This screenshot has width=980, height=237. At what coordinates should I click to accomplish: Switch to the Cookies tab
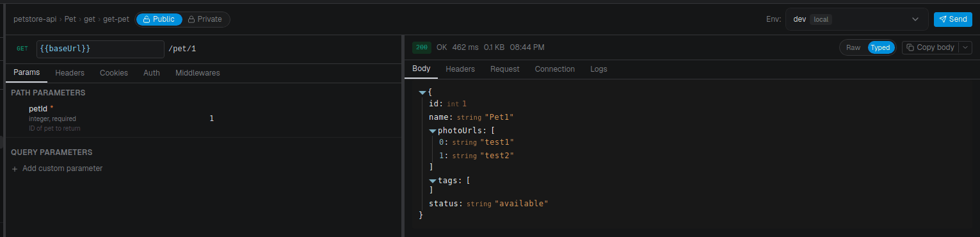(x=114, y=73)
